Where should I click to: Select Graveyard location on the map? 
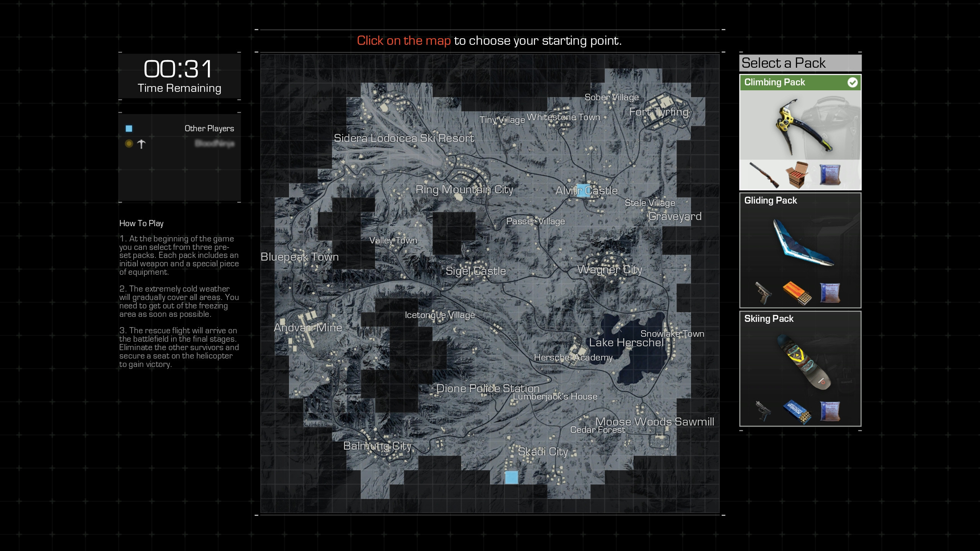(675, 217)
